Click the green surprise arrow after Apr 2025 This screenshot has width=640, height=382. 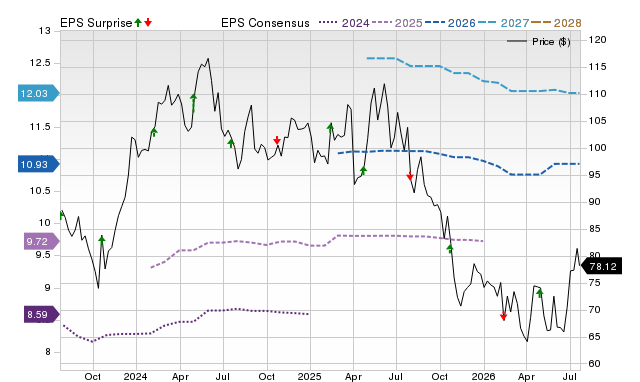[363, 170]
